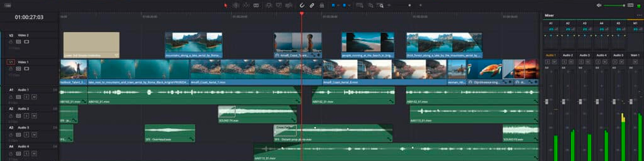Image resolution: width=644 pixels, height=161 pixels.
Task: Lock the Video 2 track
Action: 11,42
